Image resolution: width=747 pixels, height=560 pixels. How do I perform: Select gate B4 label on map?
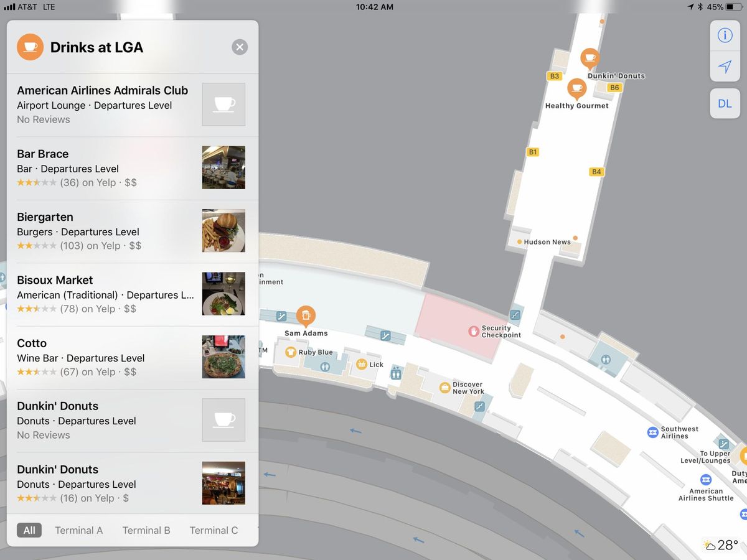(596, 172)
